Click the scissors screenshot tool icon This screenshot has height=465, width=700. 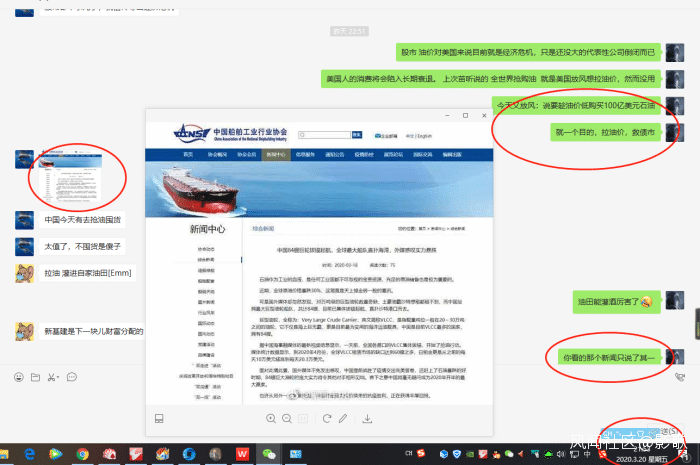pyautogui.click(x=51, y=378)
